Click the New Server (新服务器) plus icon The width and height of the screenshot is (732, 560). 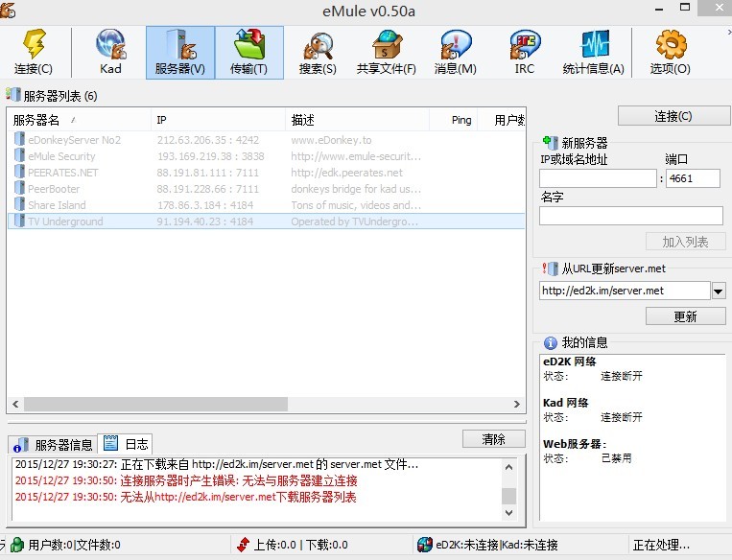click(551, 142)
